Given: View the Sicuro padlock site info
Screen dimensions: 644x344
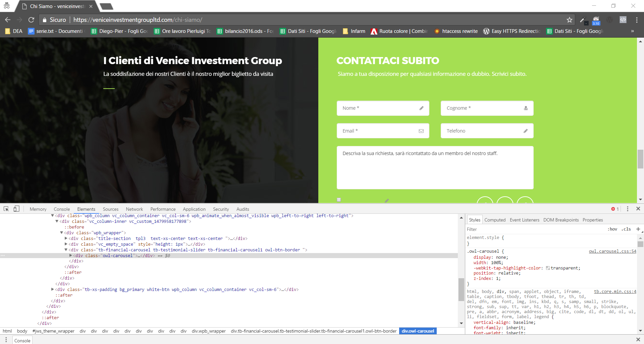Looking at the screenshot, I should pos(54,20).
